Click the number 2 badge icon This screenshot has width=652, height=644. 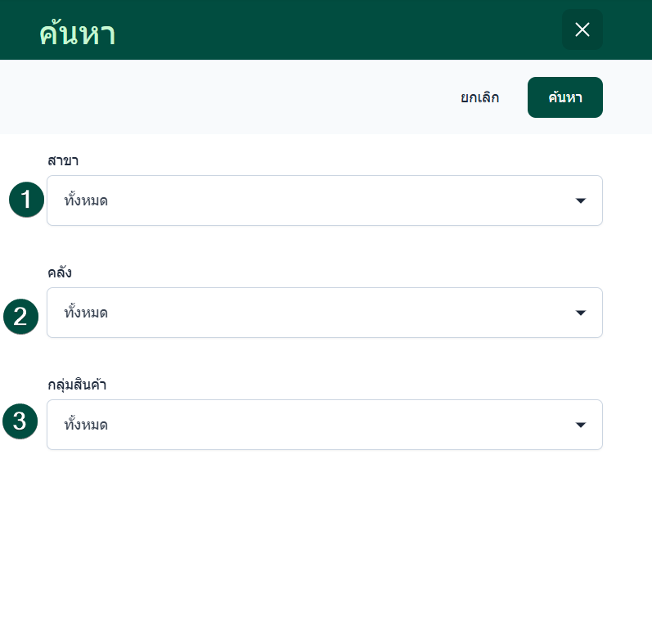[x=20, y=317]
